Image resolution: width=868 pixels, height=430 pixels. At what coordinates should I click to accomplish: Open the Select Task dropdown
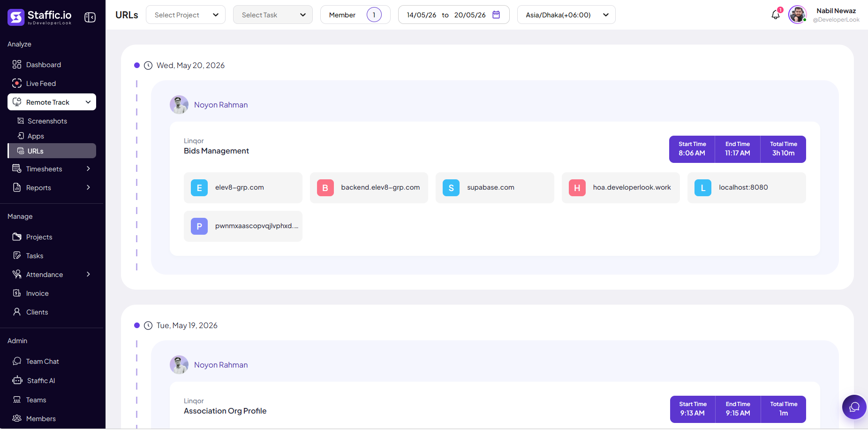click(273, 15)
